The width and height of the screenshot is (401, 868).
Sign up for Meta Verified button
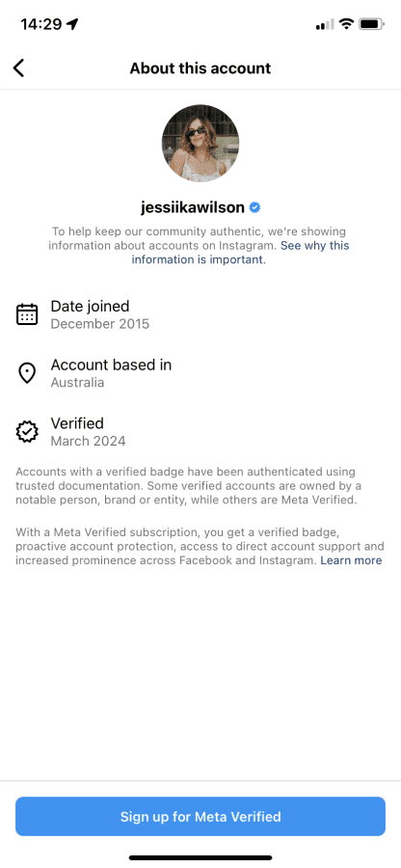point(200,817)
